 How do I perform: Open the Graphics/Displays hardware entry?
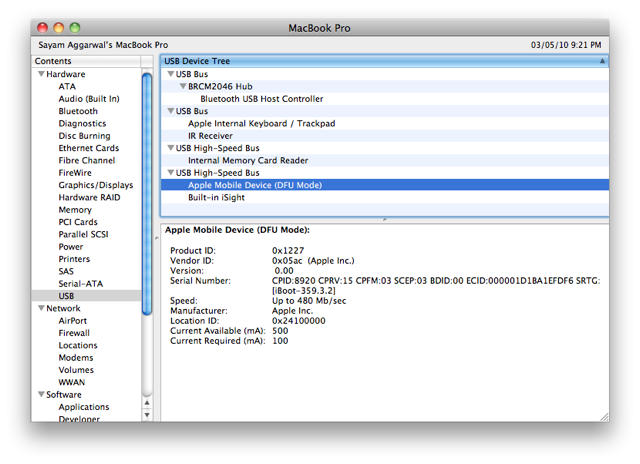coord(95,185)
